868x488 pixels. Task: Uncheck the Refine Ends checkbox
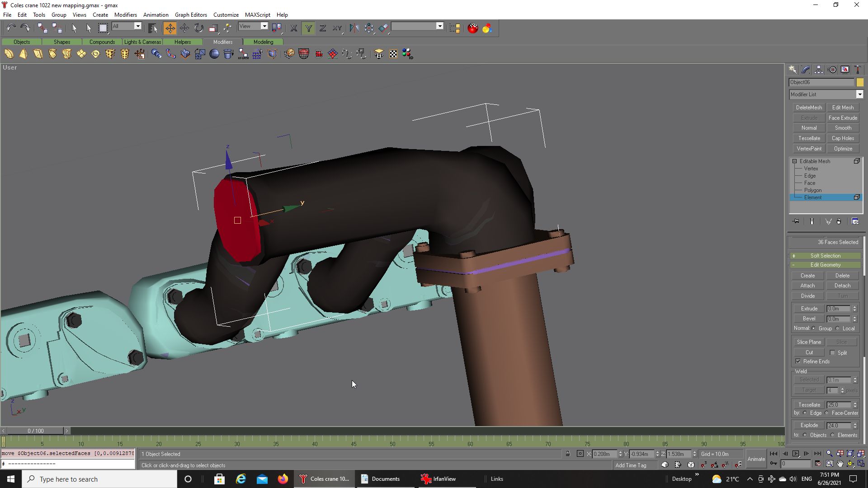[x=798, y=361]
